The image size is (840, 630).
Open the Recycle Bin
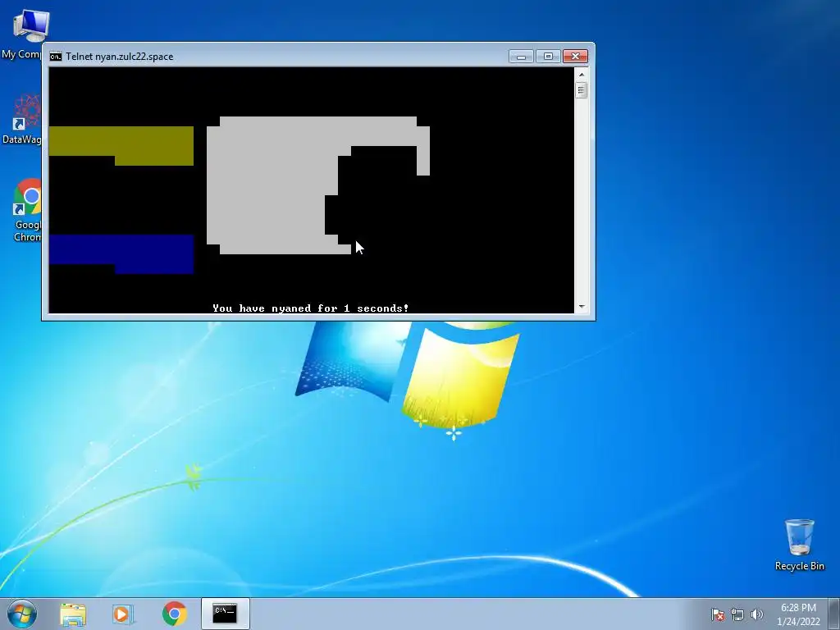point(799,546)
